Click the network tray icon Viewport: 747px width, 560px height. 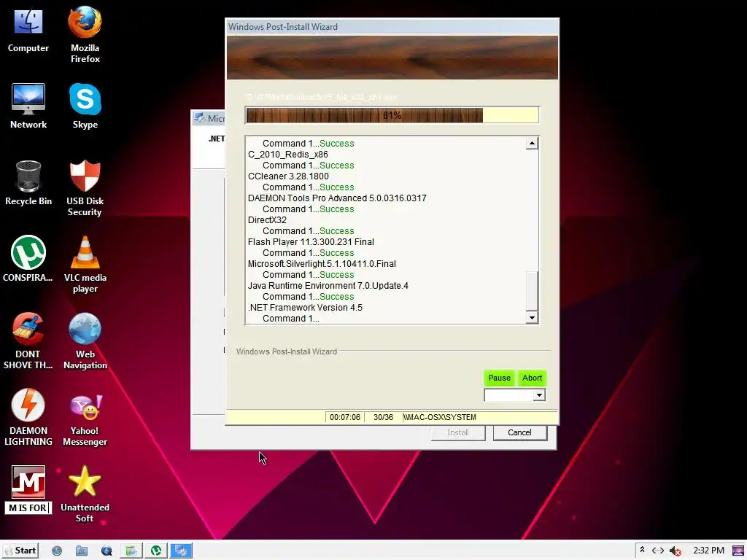point(658,551)
